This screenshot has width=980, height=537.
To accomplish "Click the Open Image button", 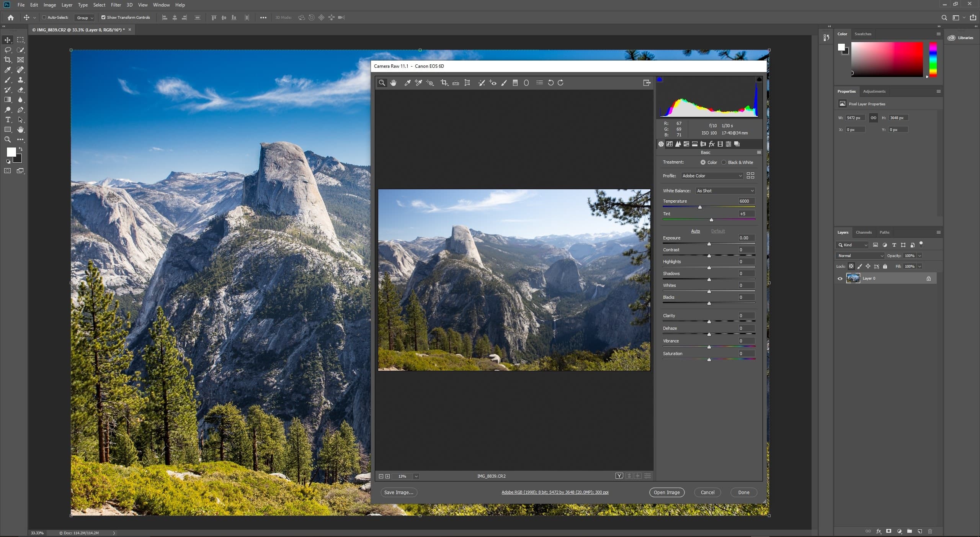I will point(667,492).
